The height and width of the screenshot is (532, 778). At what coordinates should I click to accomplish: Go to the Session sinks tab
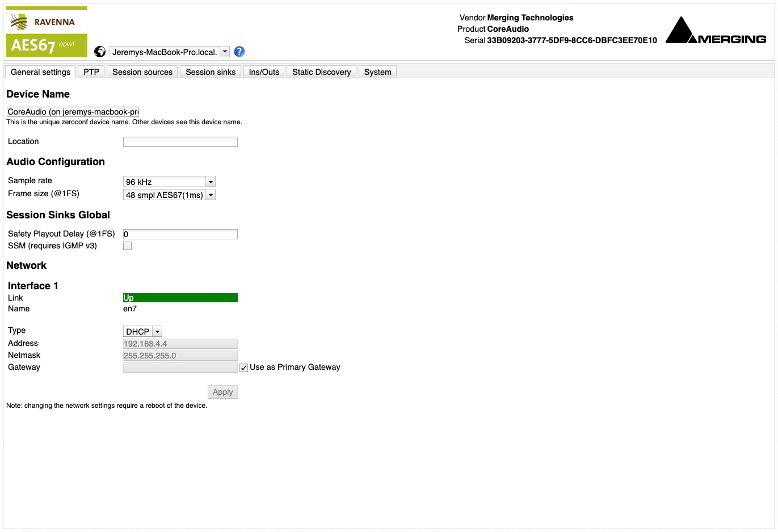coord(211,72)
